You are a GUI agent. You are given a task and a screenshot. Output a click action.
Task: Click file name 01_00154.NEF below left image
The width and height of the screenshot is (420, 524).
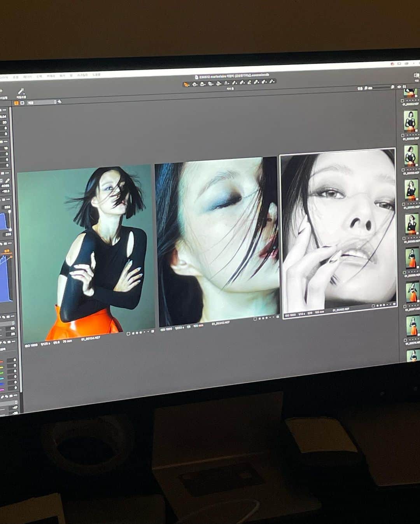pyautogui.click(x=90, y=339)
